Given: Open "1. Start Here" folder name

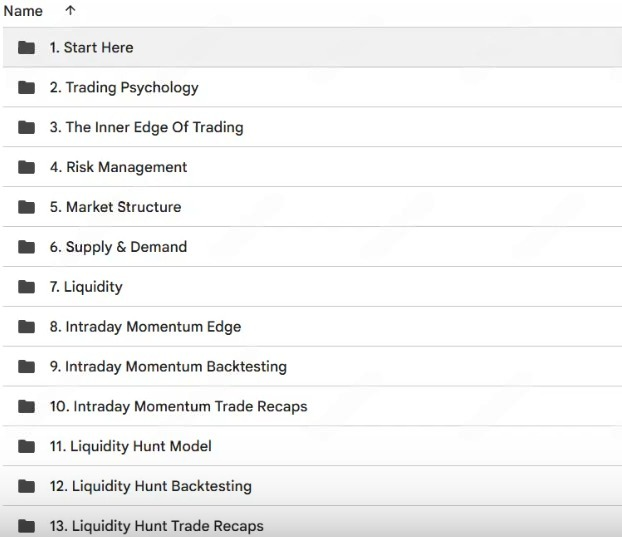Looking at the screenshot, I should click(x=91, y=47).
